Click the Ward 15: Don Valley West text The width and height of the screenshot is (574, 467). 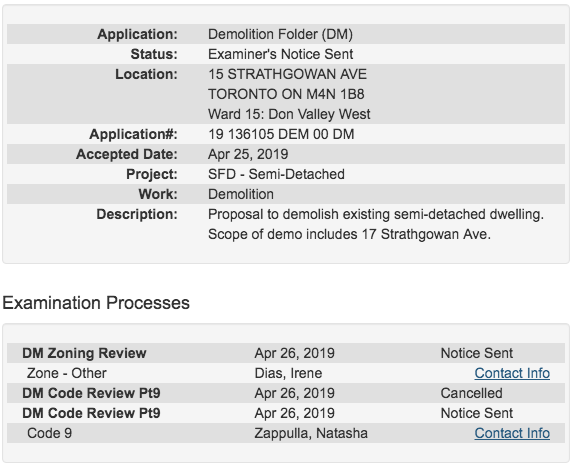click(289, 114)
